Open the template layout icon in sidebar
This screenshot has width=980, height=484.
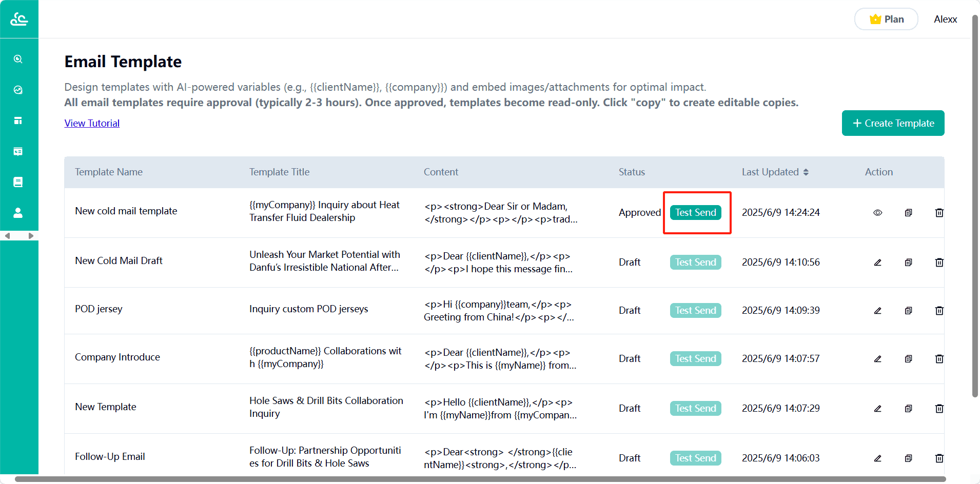18,120
